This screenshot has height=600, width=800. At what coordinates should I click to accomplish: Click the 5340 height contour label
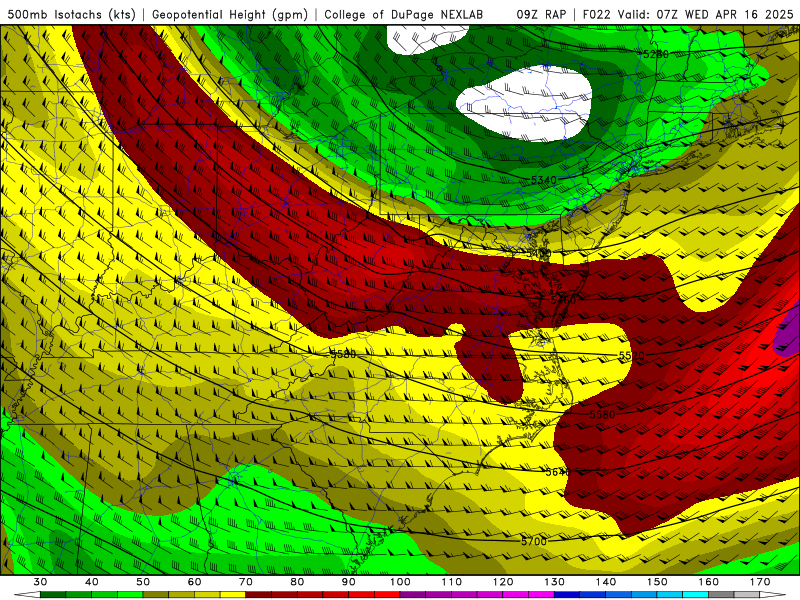coord(543,180)
